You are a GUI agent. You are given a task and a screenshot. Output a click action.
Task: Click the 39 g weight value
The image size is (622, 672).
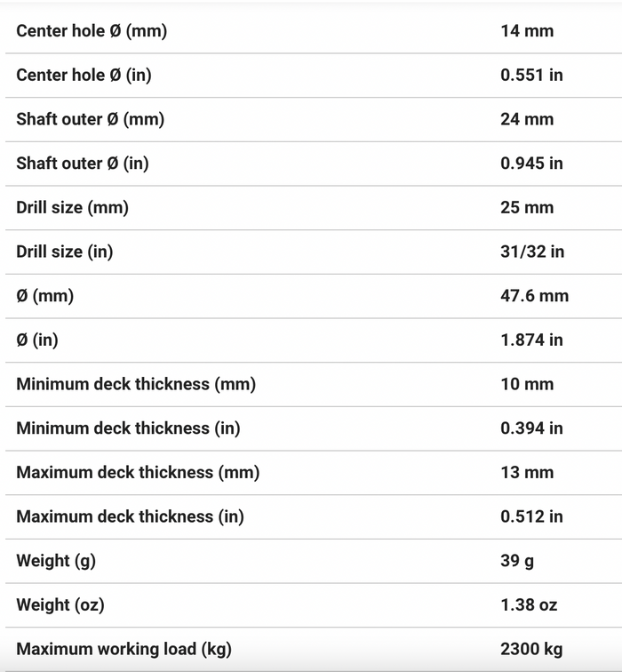(x=517, y=561)
